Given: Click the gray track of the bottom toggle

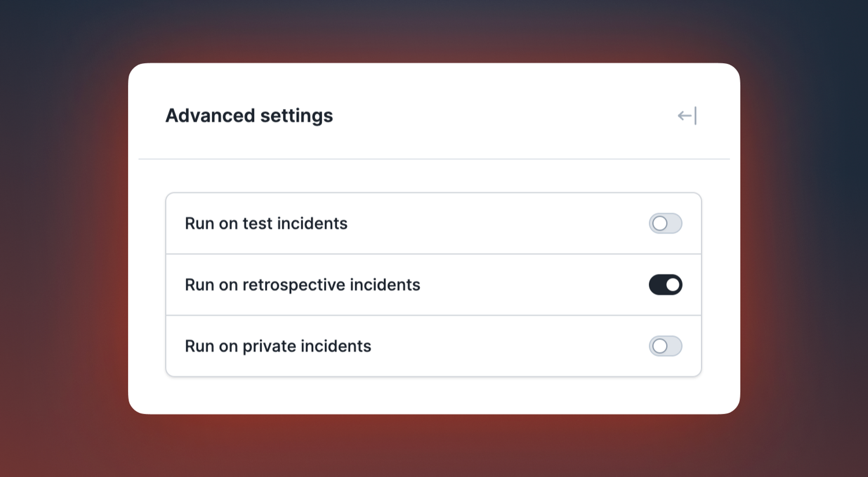Looking at the screenshot, I should 674,346.
